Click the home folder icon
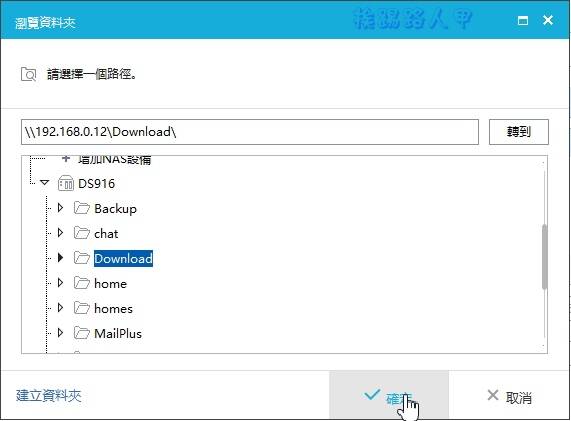The image size is (571, 421). [x=82, y=283]
